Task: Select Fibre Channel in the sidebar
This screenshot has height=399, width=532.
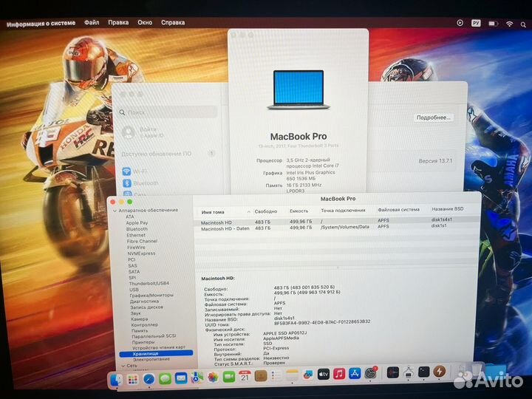Action: click(142, 241)
